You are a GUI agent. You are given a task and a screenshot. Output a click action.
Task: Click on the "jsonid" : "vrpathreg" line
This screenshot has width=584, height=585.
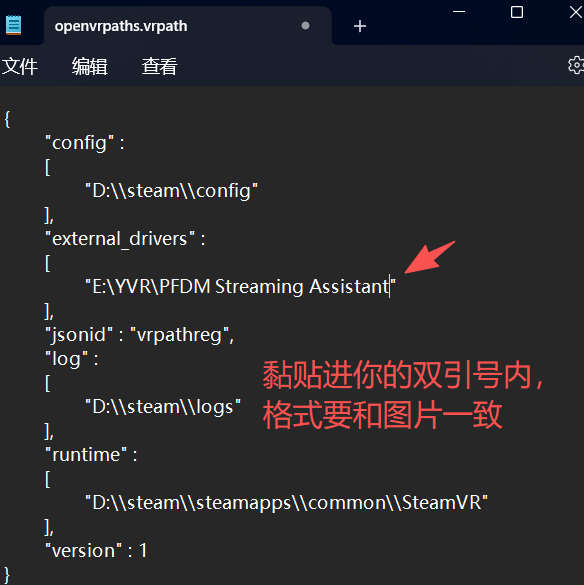coord(139,334)
